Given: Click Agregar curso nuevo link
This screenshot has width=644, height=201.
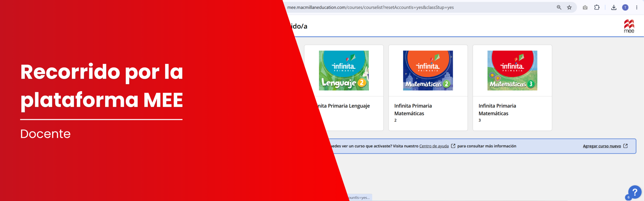Looking at the screenshot, I should pyautogui.click(x=602, y=146).
